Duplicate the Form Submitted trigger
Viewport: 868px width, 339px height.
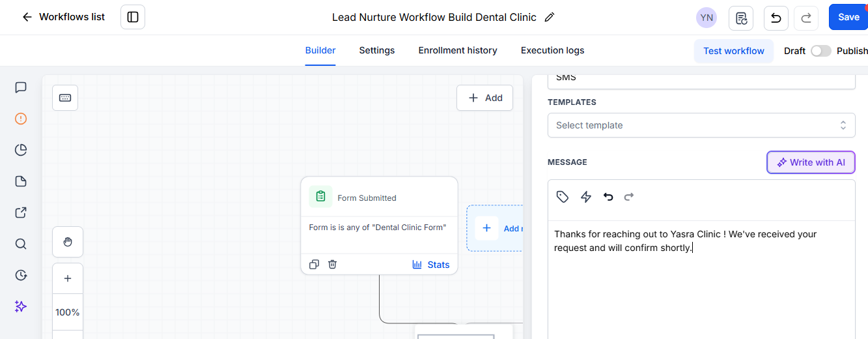pyautogui.click(x=314, y=265)
